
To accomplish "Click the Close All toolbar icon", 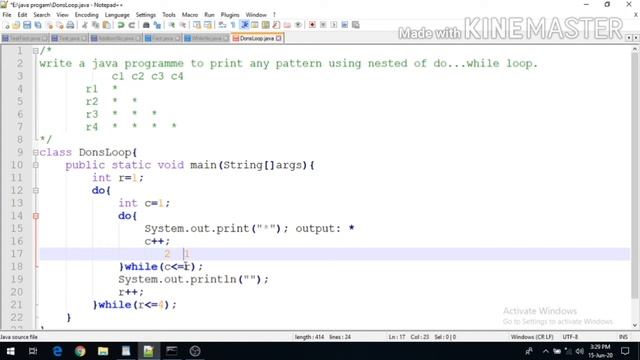I will coord(60,25).
